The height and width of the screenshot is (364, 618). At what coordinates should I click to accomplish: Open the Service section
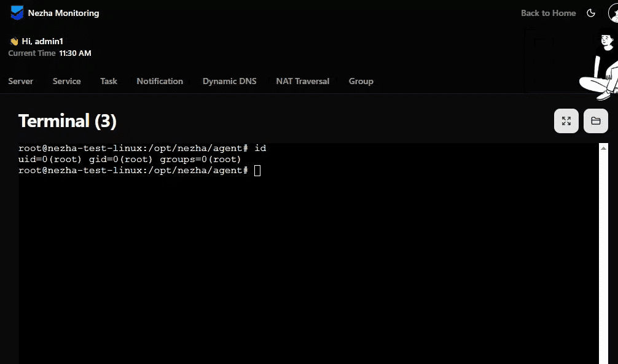[66, 81]
